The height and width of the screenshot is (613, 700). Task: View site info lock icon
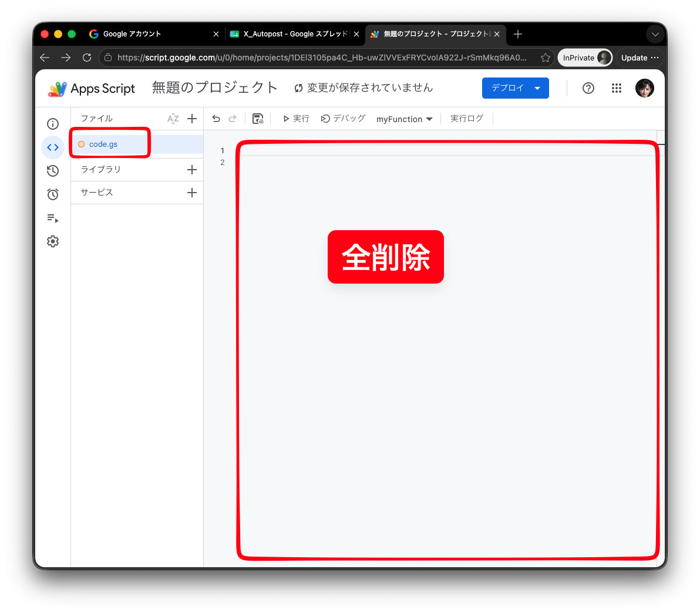click(x=108, y=58)
